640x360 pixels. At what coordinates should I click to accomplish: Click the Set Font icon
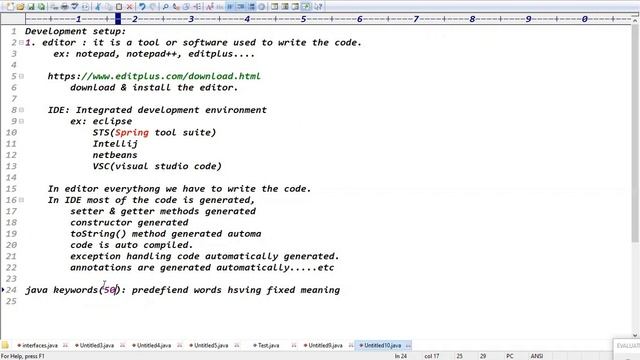[x=210, y=7]
